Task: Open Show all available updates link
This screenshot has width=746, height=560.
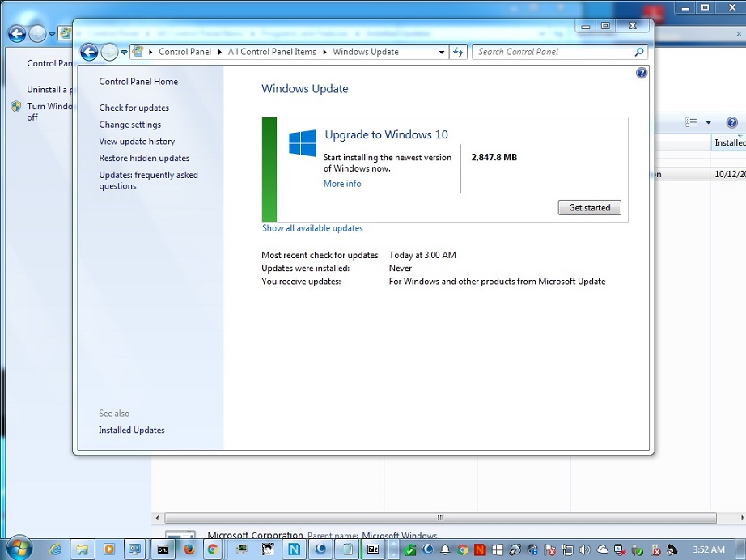Action: click(312, 228)
